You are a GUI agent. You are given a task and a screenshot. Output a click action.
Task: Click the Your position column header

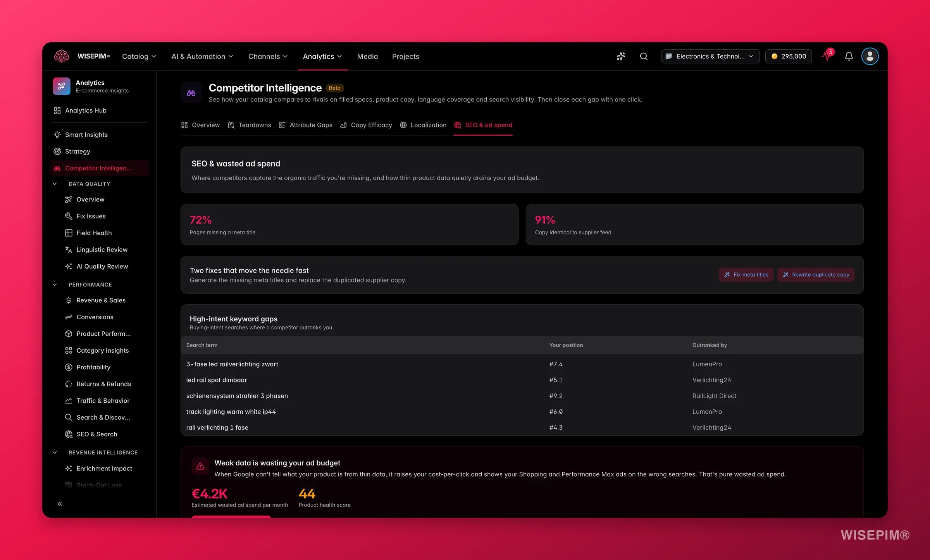pos(566,345)
